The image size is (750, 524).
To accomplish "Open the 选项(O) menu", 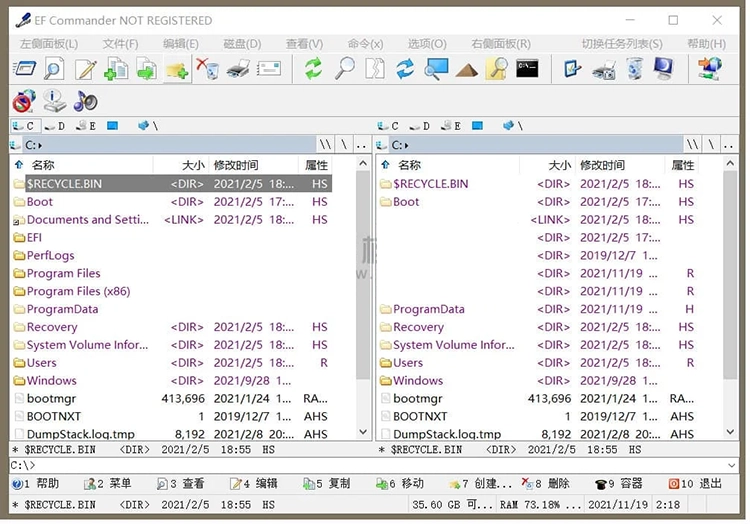I will pyautogui.click(x=427, y=44).
